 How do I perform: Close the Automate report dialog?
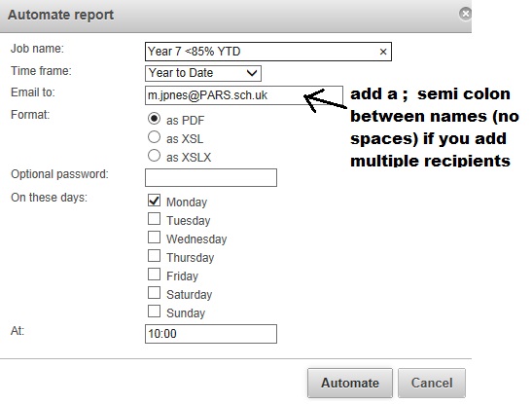pos(465,14)
